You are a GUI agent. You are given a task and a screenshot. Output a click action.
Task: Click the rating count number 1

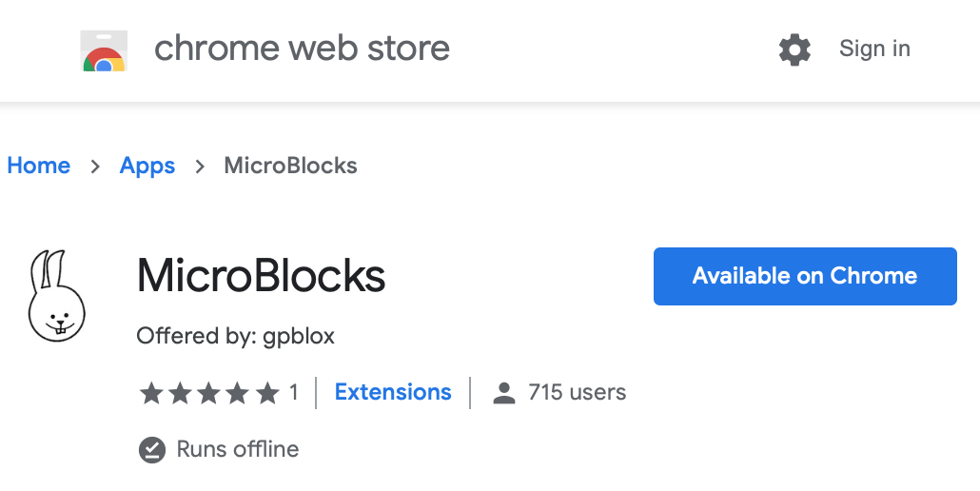click(x=294, y=393)
